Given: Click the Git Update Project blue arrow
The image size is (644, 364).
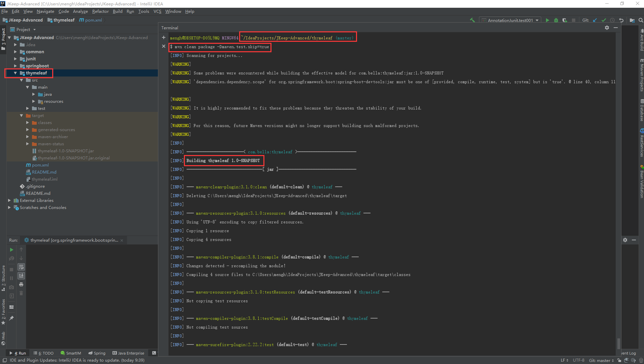Looking at the screenshot, I should point(595,20).
